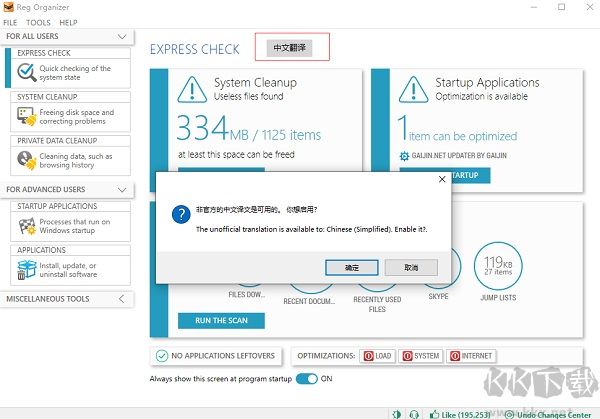Click the RECENTLY USED FILES label
The image size is (600, 419).
click(377, 304)
